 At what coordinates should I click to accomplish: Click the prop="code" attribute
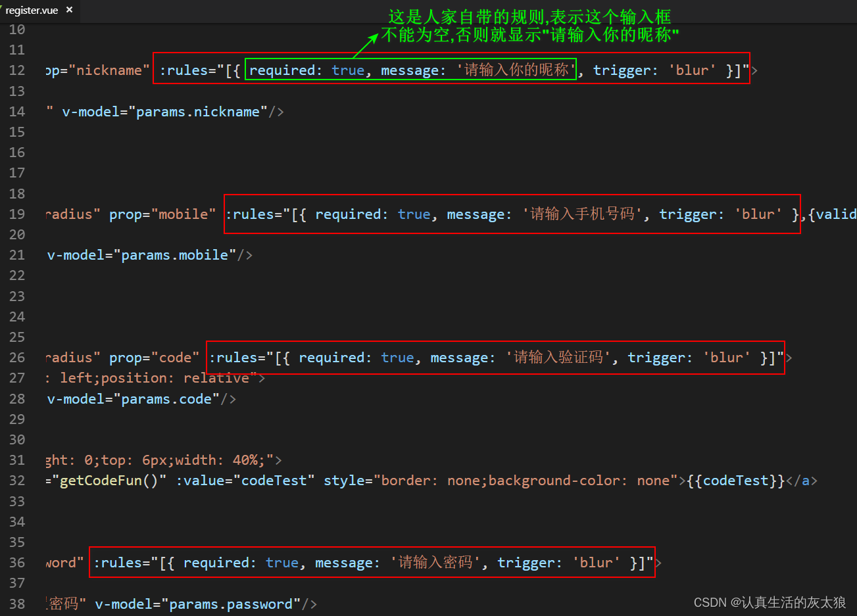pyautogui.click(x=155, y=358)
